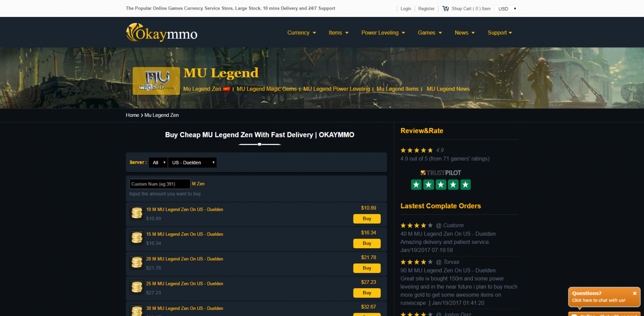This screenshot has height=316, width=644.
Task: Click the Register link
Action: point(426,8)
